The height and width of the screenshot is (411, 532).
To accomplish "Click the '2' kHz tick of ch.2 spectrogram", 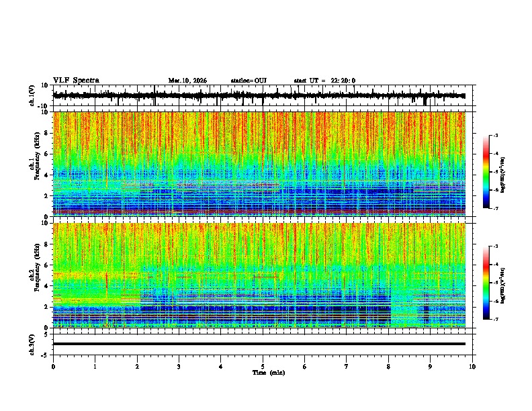I will (46, 307).
